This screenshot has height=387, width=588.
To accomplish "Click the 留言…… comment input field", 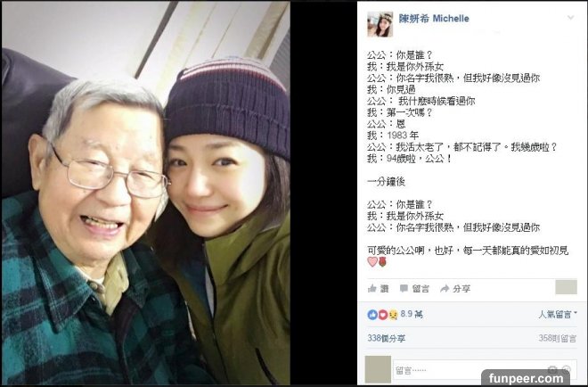I will tap(485, 370).
